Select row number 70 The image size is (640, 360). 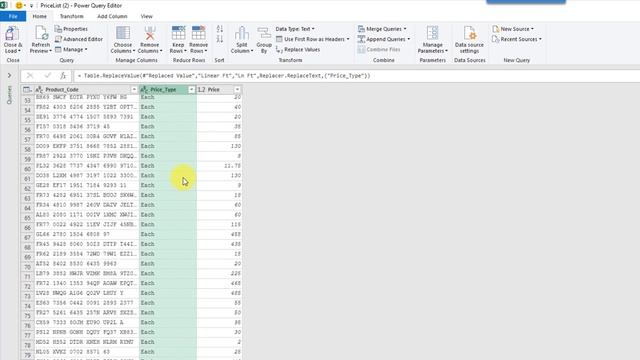click(27, 267)
